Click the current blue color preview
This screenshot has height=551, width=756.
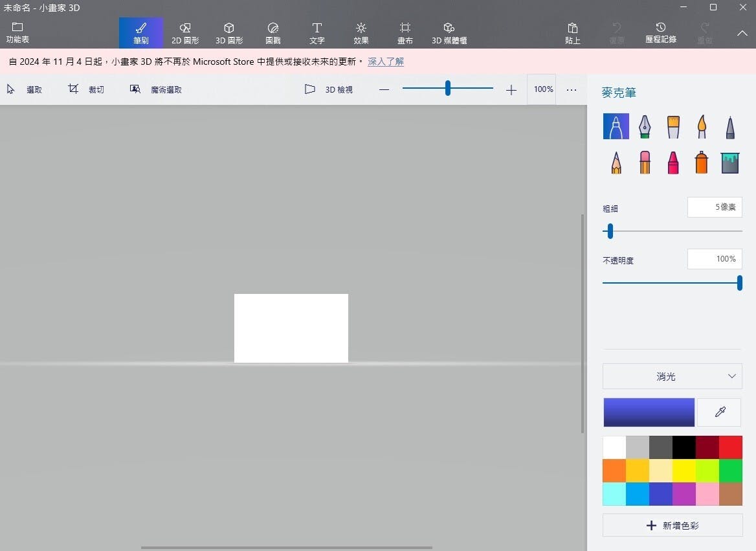pyautogui.click(x=649, y=412)
